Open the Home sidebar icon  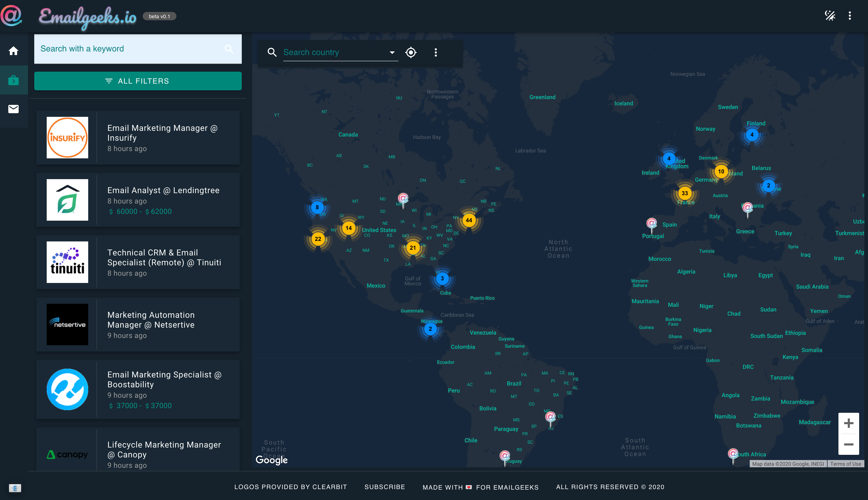tap(13, 51)
